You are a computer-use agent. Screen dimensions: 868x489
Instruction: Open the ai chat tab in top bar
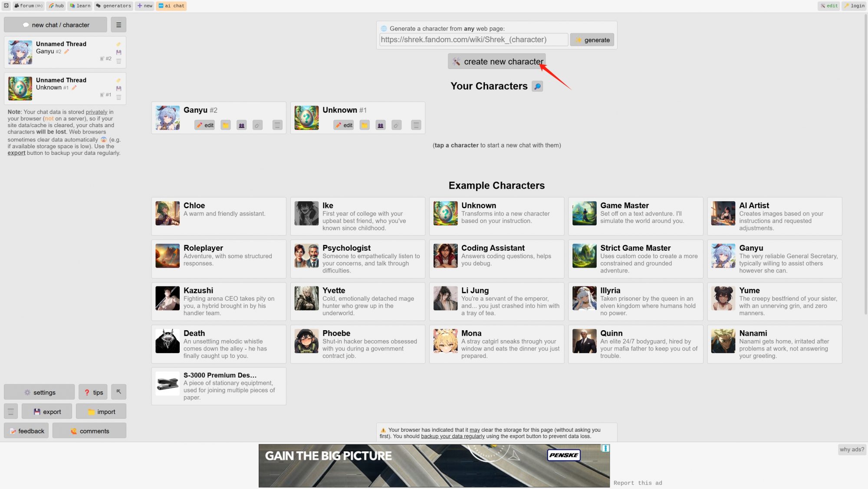click(x=171, y=6)
